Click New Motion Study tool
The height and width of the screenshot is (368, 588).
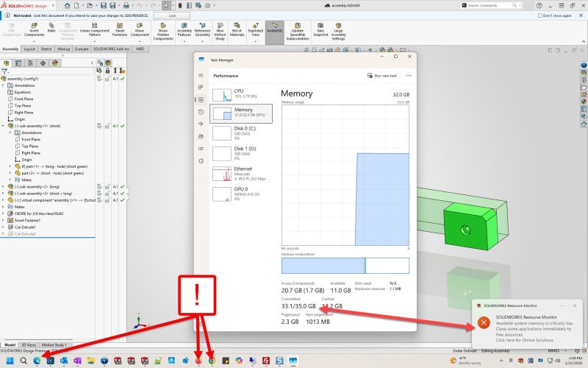pos(220,32)
